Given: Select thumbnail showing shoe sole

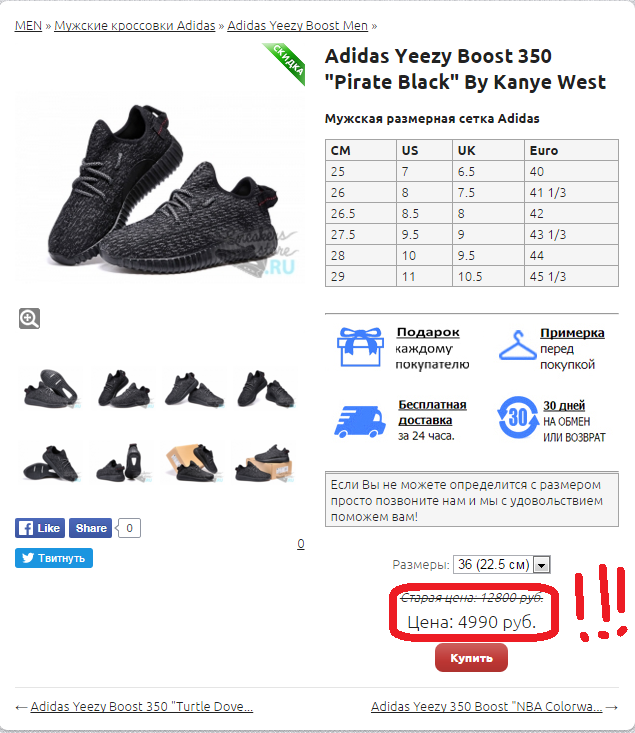Looking at the screenshot, I should pyautogui.click(x=51, y=389).
